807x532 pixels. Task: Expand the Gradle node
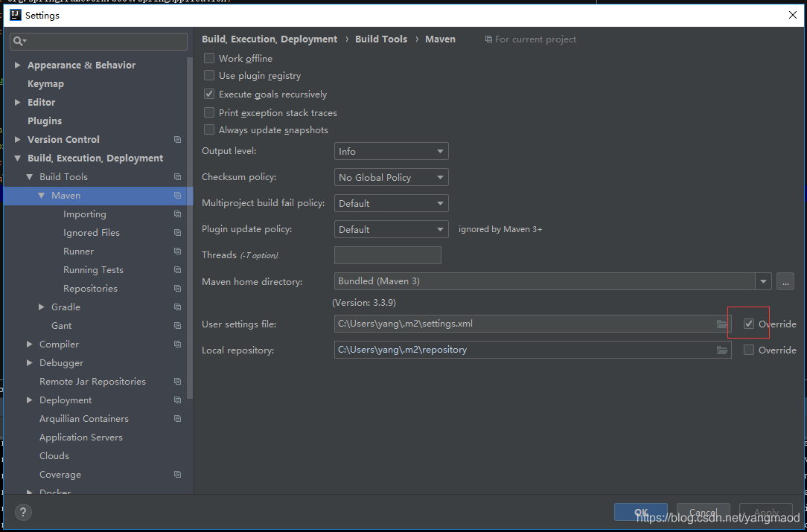42,307
